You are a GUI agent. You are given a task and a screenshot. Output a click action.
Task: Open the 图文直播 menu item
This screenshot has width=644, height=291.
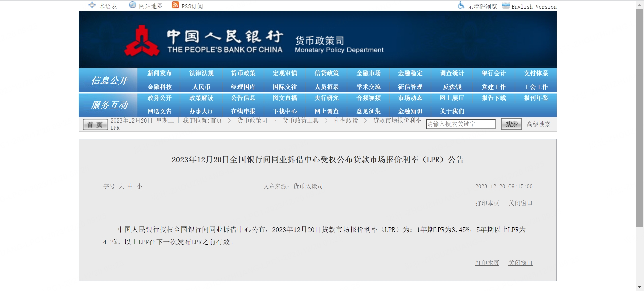(285, 98)
